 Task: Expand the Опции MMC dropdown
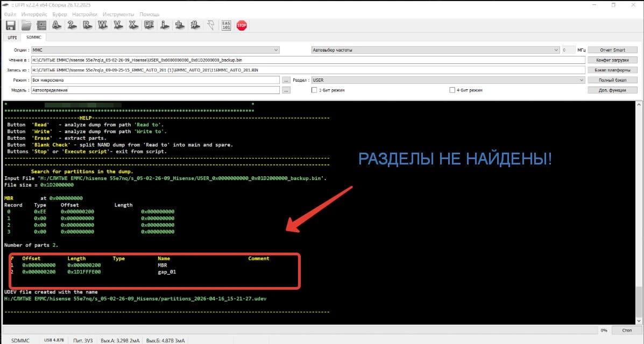155,50
